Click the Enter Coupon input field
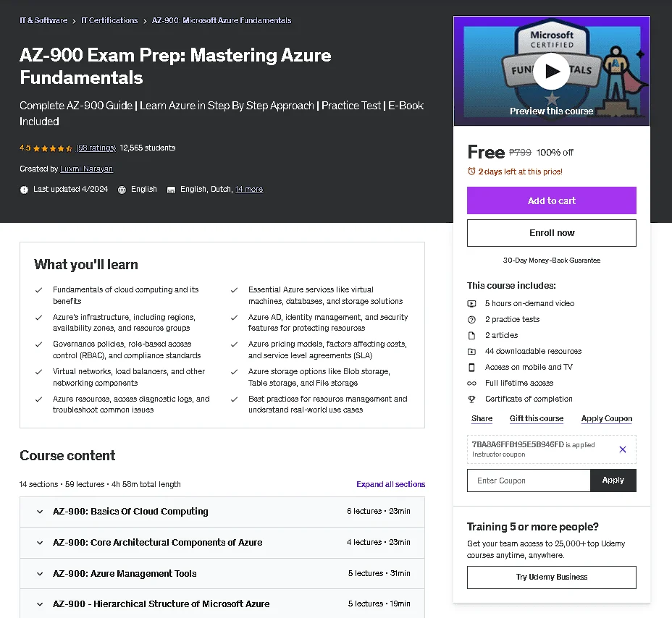This screenshot has height=618, width=672. pos(529,481)
